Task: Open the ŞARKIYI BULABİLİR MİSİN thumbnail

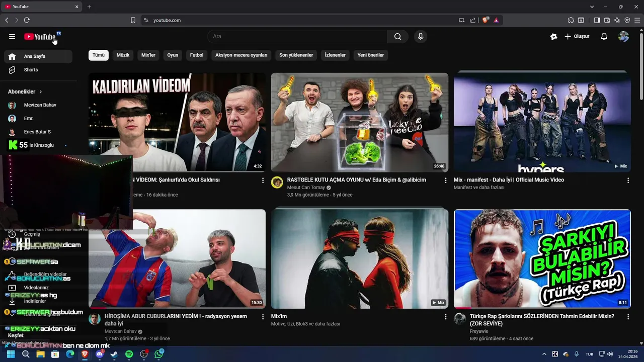Action: pos(542,258)
